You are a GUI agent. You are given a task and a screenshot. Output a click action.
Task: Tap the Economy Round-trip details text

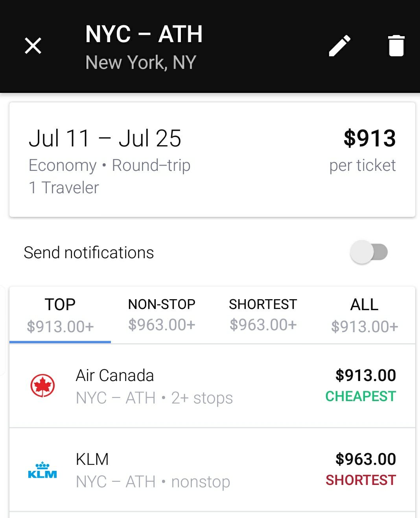[x=110, y=166]
